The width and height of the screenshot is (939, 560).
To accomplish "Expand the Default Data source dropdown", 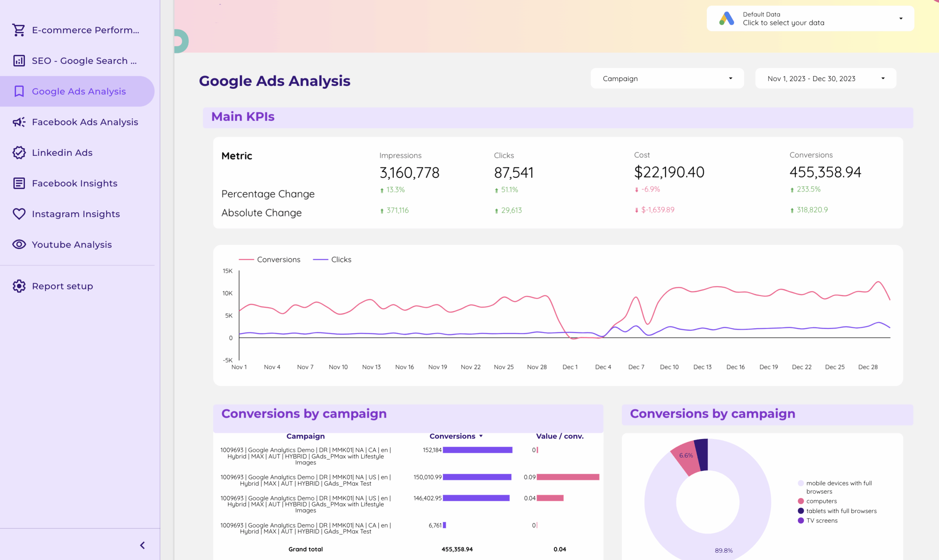I will tap(810, 18).
